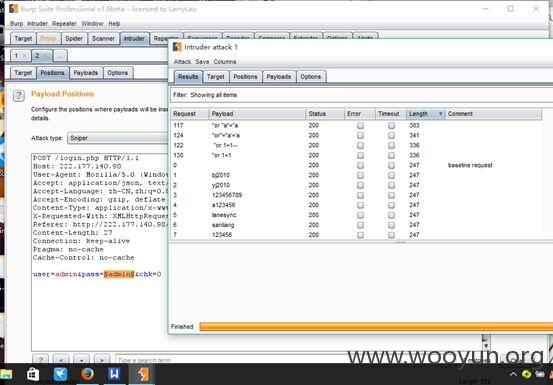The height and width of the screenshot is (385, 553).
Task: Select the baseline request row
Action: coord(356,165)
